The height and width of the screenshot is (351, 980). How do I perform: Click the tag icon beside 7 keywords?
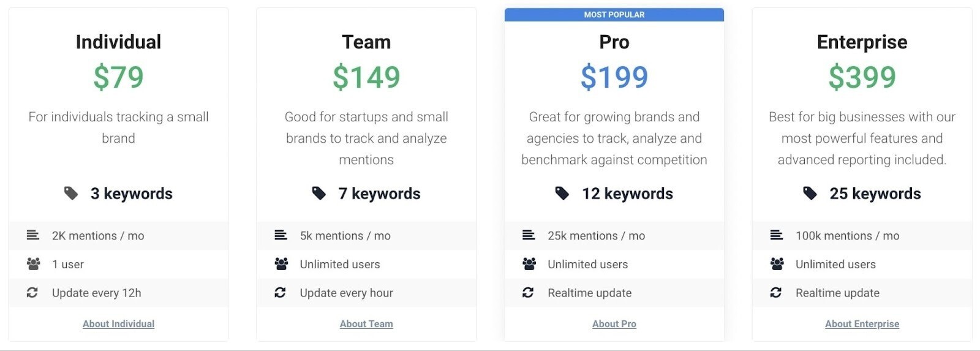pyautogui.click(x=319, y=194)
